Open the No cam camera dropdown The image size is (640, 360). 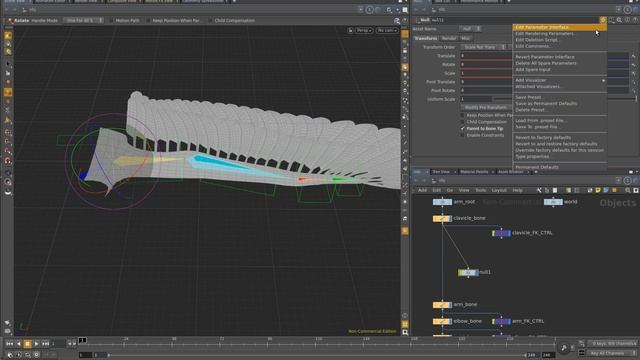click(x=387, y=30)
